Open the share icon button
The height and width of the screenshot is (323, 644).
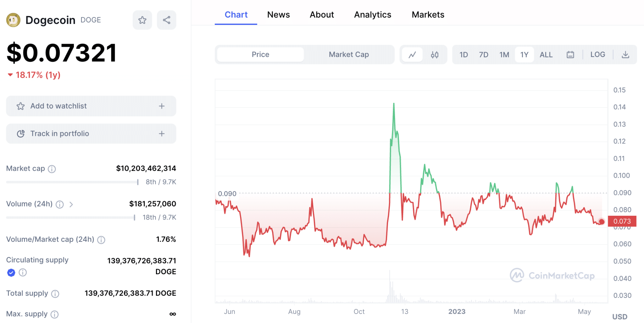tap(167, 20)
